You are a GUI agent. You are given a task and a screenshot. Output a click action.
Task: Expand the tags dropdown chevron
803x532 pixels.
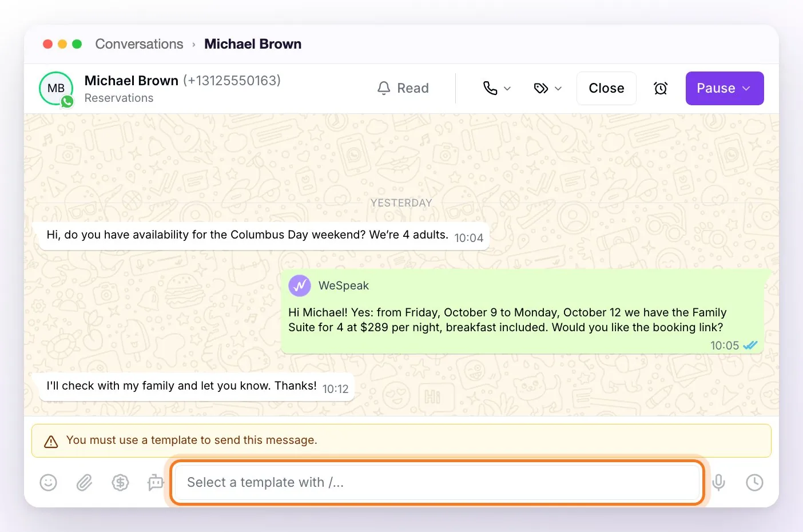click(558, 89)
